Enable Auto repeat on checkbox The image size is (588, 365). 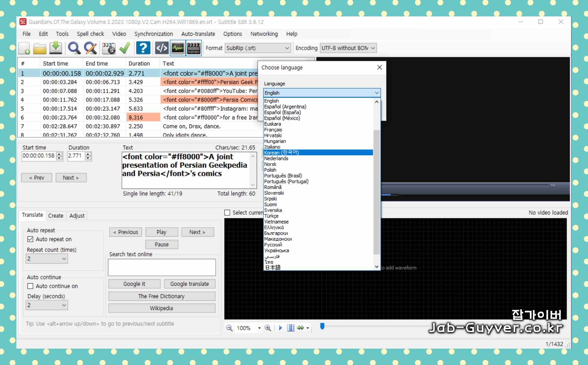click(30, 239)
